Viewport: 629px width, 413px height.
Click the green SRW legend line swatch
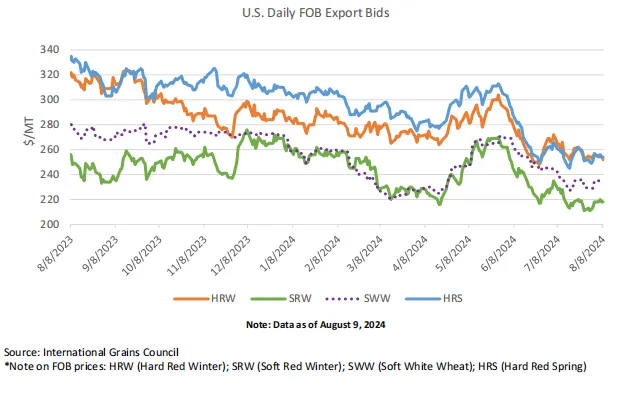point(268,299)
